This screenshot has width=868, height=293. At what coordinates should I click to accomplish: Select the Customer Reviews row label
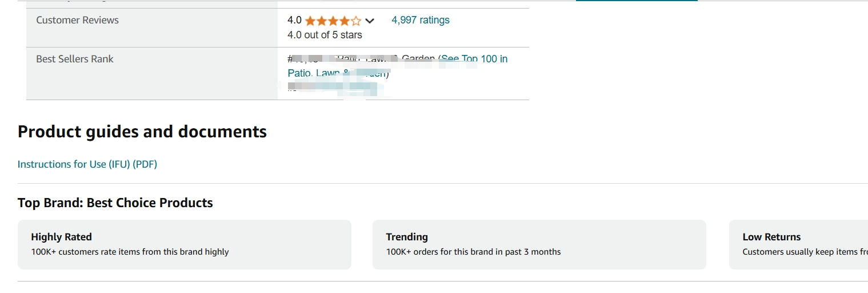(77, 20)
